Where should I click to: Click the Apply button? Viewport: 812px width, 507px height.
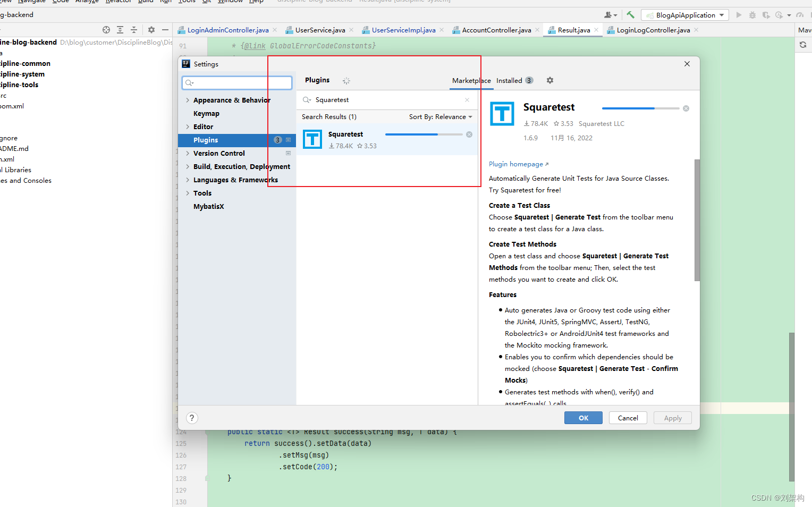point(673,418)
